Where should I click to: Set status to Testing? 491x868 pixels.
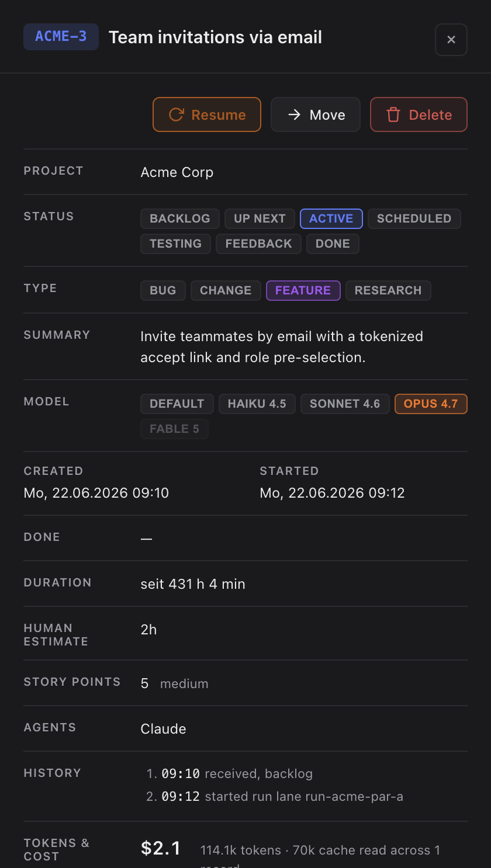[x=175, y=244]
